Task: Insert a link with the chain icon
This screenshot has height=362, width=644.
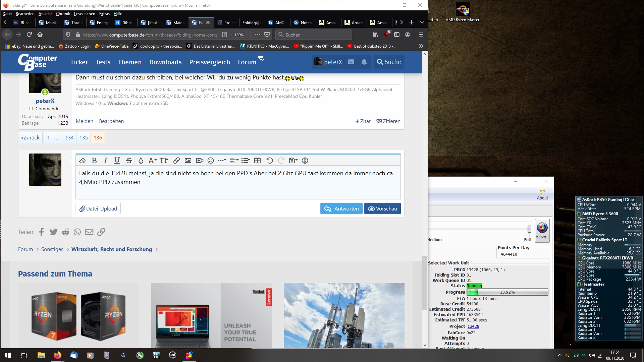Action: (x=176, y=161)
